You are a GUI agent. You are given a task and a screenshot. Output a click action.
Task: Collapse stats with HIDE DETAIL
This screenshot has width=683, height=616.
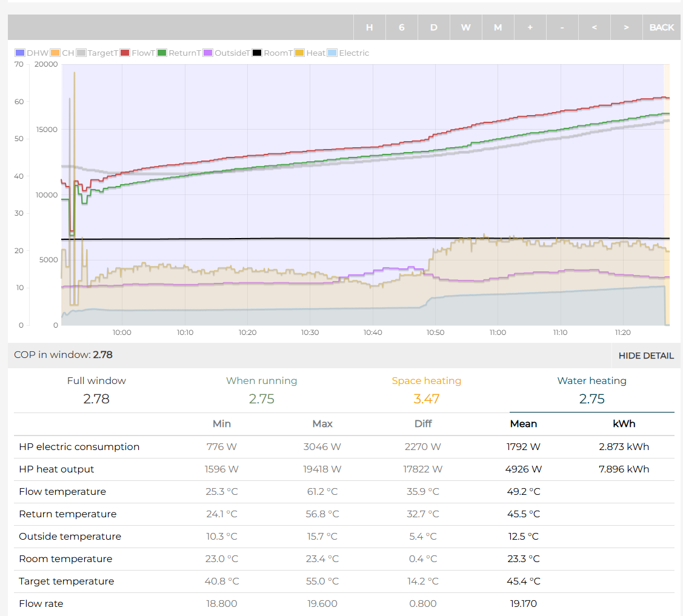[x=645, y=356]
